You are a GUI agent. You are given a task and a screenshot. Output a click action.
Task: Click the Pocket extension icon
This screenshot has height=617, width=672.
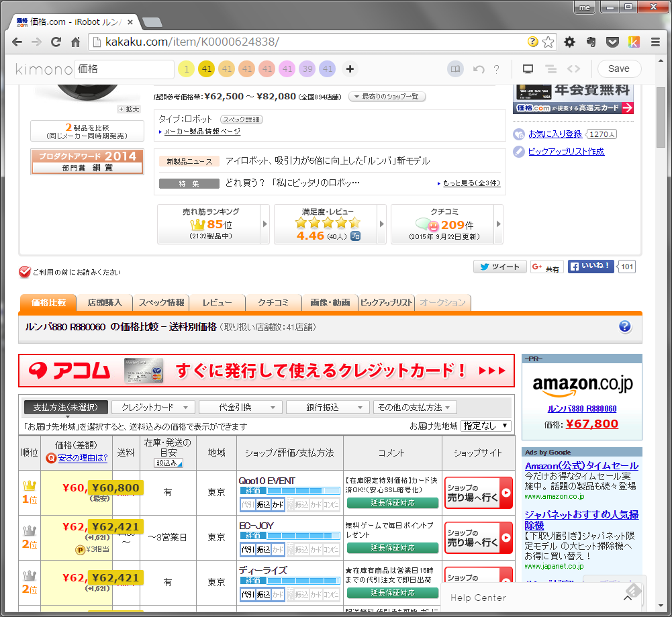pos(612,42)
